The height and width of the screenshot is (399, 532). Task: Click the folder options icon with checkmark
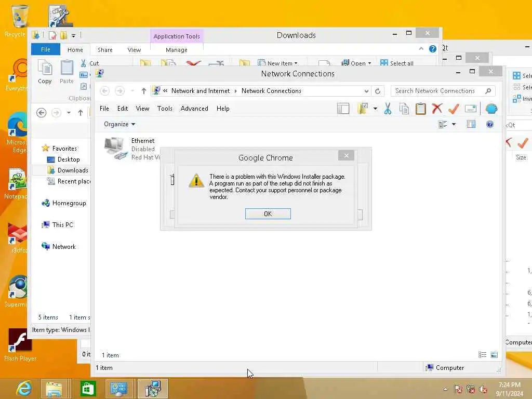363,109
